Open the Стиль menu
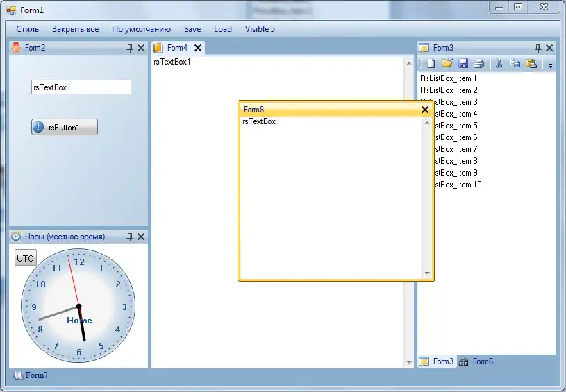The width and height of the screenshot is (566, 392). click(28, 29)
